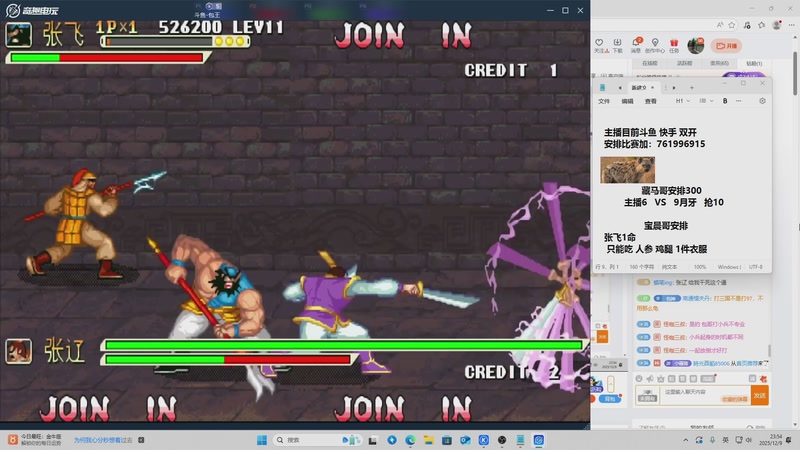Expand the H1 heading dropdown in Notepad

(683, 101)
